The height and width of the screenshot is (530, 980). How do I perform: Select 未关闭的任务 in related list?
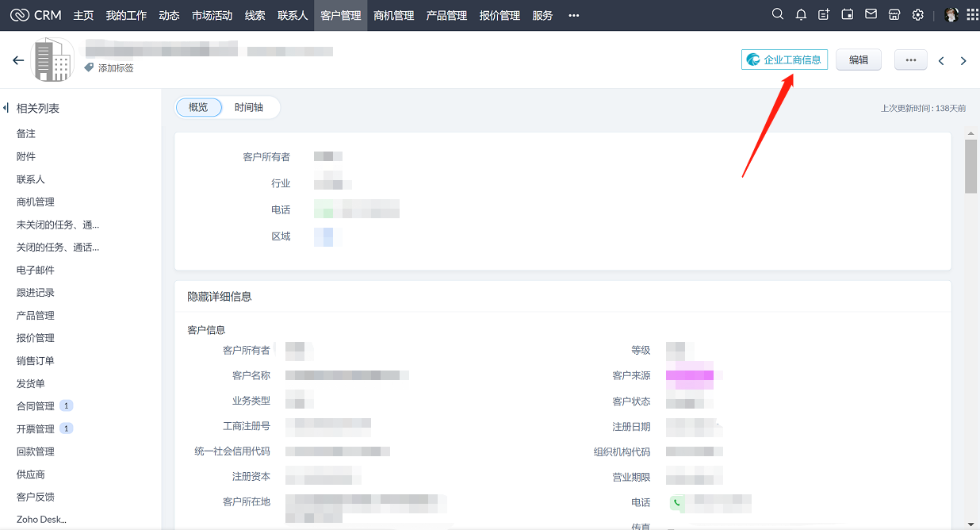(58, 225)
